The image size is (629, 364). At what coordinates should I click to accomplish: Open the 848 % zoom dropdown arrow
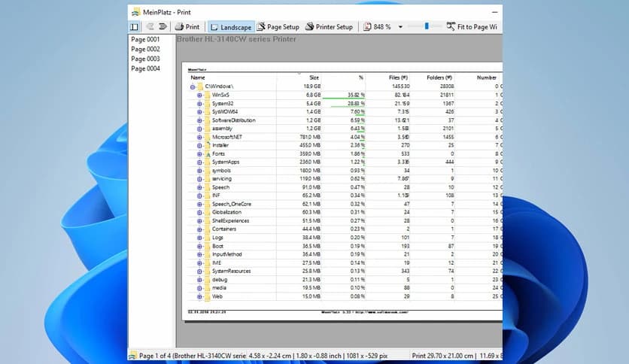click(401, 27)
